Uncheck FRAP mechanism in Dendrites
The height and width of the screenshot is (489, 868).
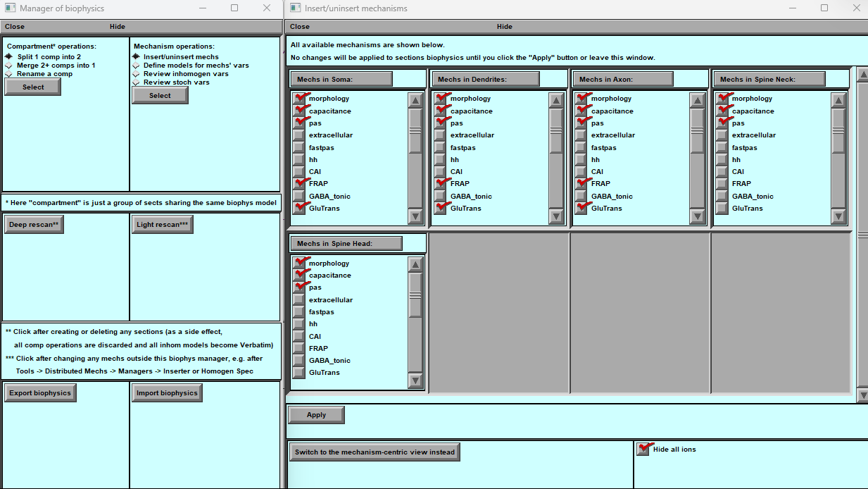(440, 184)
